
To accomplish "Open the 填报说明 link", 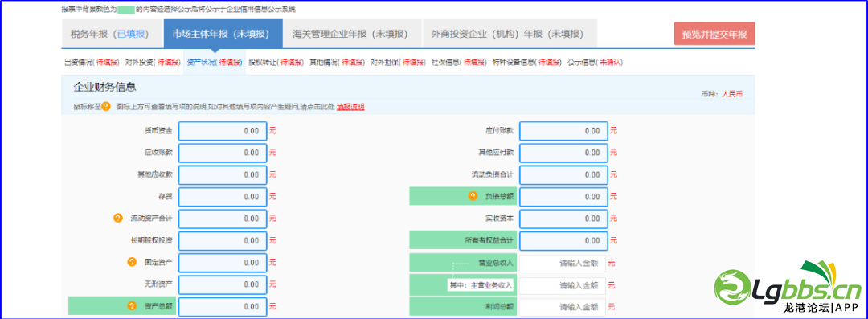I will (350, 106).
